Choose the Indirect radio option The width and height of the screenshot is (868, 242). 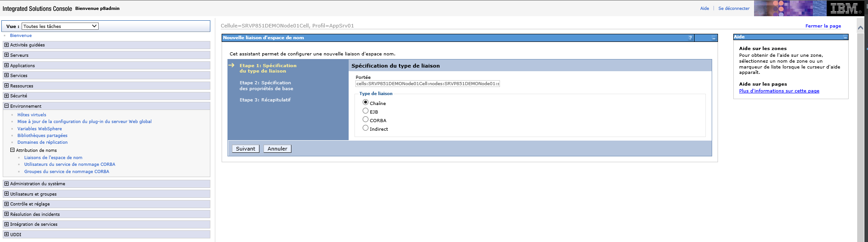pyautogui.click(x=365, y=128)
